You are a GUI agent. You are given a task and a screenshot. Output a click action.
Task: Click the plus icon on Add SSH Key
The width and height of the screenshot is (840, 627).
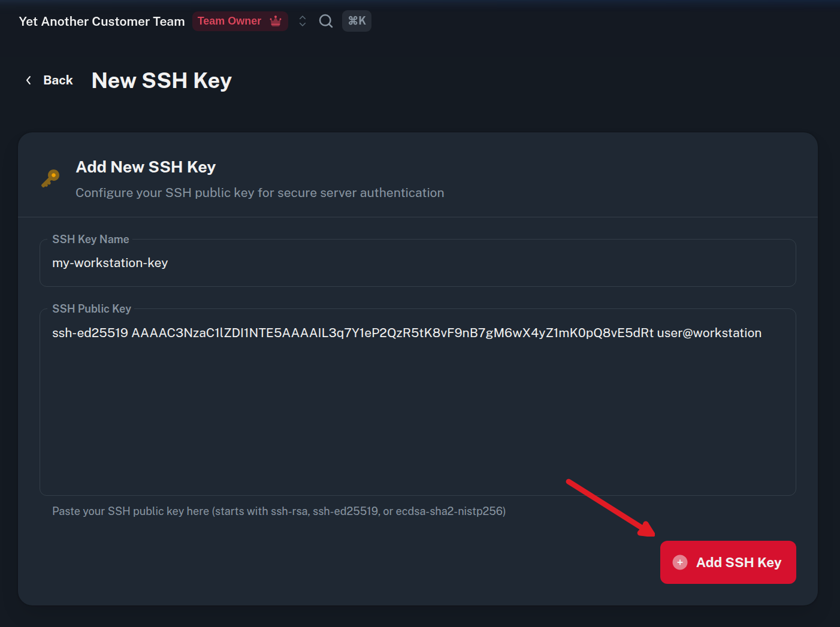point(680,562)
